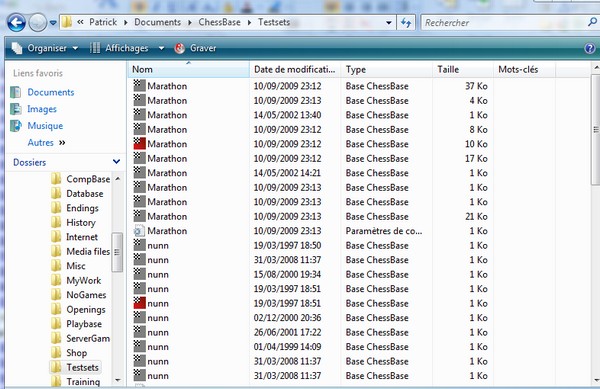Click inside the Rechercher search field

[503, 23]
